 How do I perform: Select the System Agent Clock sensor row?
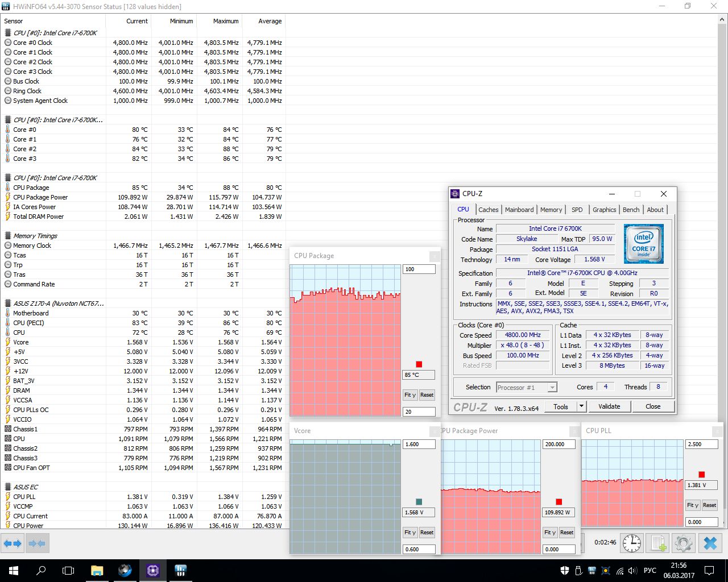143,101
